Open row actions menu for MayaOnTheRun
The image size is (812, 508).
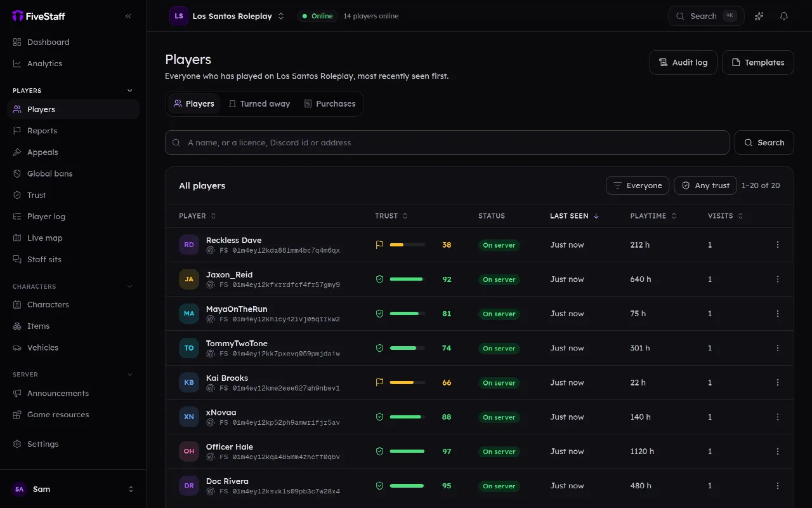pos(778,314)
